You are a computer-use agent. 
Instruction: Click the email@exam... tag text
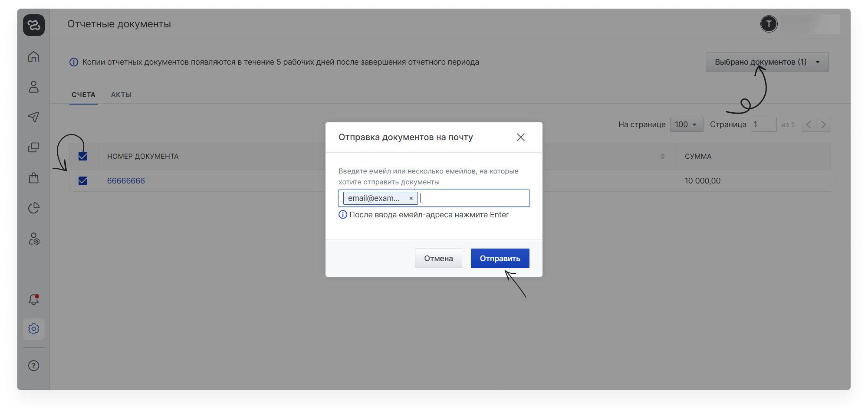click(x=374, y=198)
